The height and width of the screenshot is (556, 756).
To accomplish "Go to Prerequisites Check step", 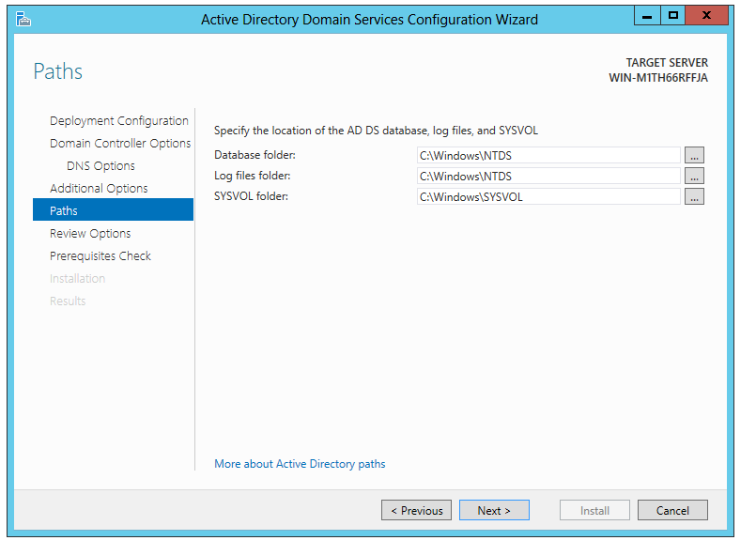I will [x=100, y=256].
